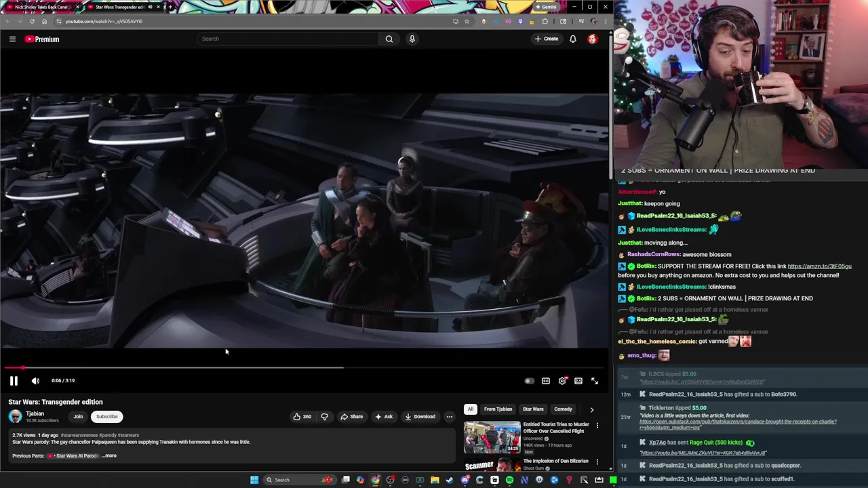The width and height of the screenshot is (868, 488).
Task: Open Spotify from the taskbar
Action: pyautogui.click(x=509, y=480)
